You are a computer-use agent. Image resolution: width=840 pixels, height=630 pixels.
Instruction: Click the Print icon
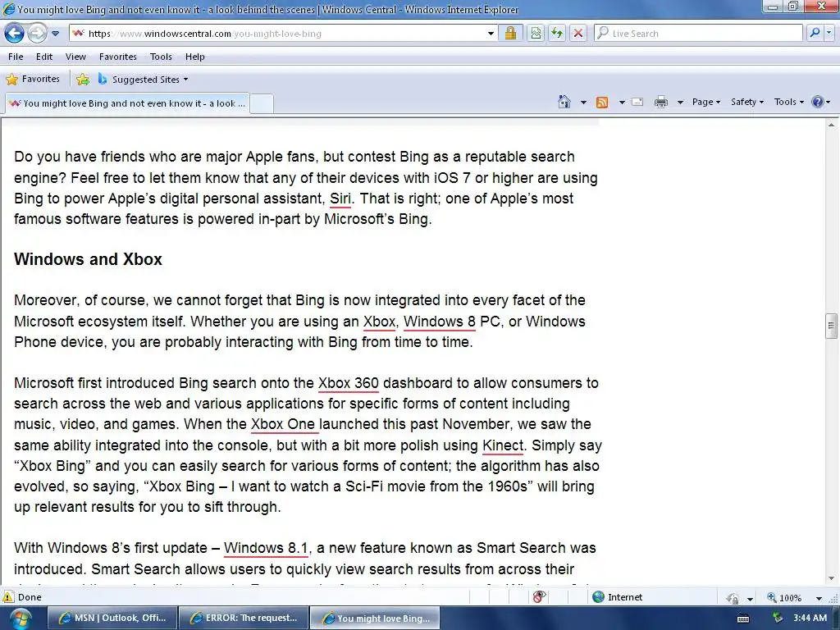pyautogui.click(x=661, y=102)
